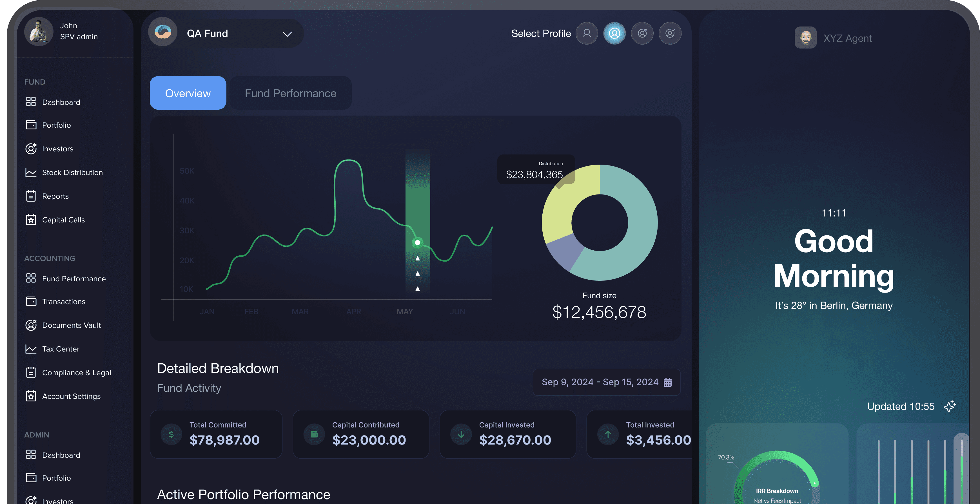
Task: Switch to the Fund Performance tab
Action: (290, 93)
